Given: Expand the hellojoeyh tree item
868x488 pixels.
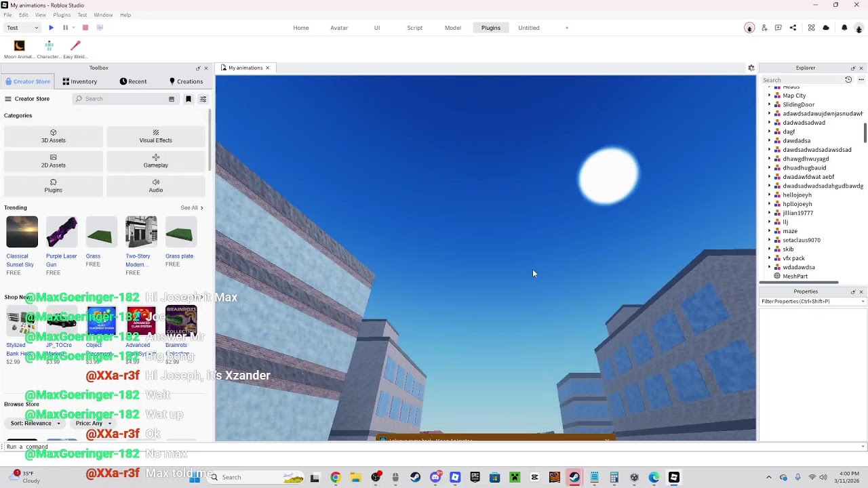Looking at the screenshot, I should (769, 195).
